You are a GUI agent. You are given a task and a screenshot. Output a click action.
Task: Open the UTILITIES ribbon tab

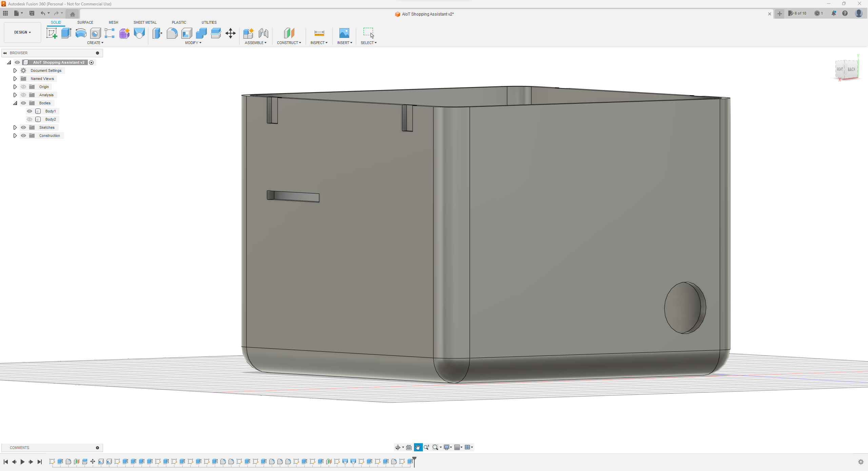(209, 22)
